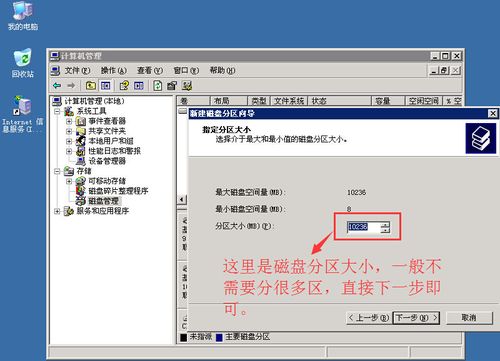Click the 类型 column header
Screen dimensions: 500x361
pyautogui.click(x=259, y=101)
